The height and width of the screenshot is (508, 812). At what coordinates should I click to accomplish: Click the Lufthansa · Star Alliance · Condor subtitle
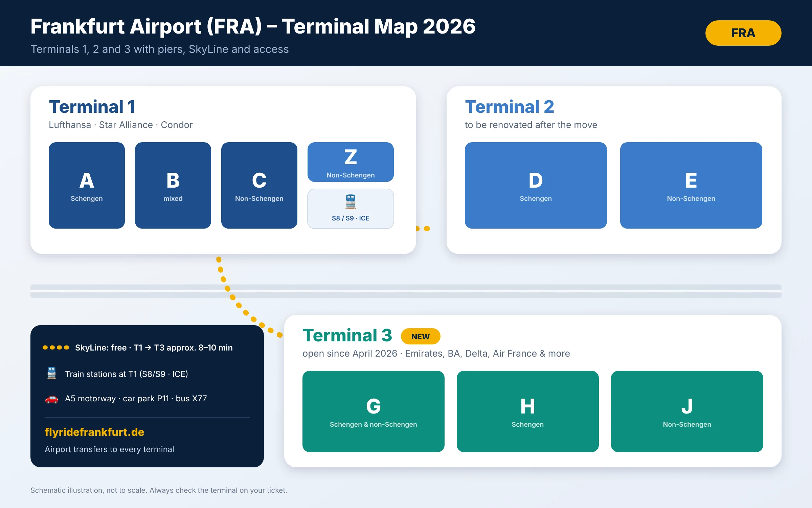click(x=121, y=125)
